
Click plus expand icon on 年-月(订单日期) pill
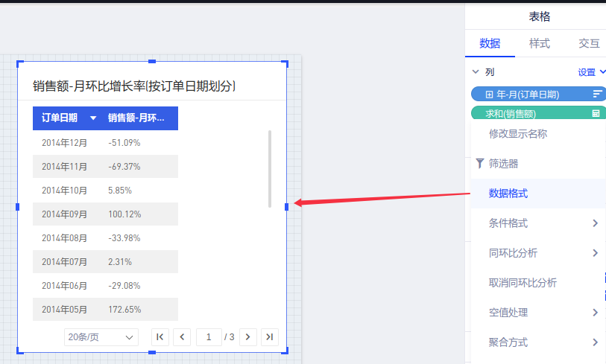489,95
